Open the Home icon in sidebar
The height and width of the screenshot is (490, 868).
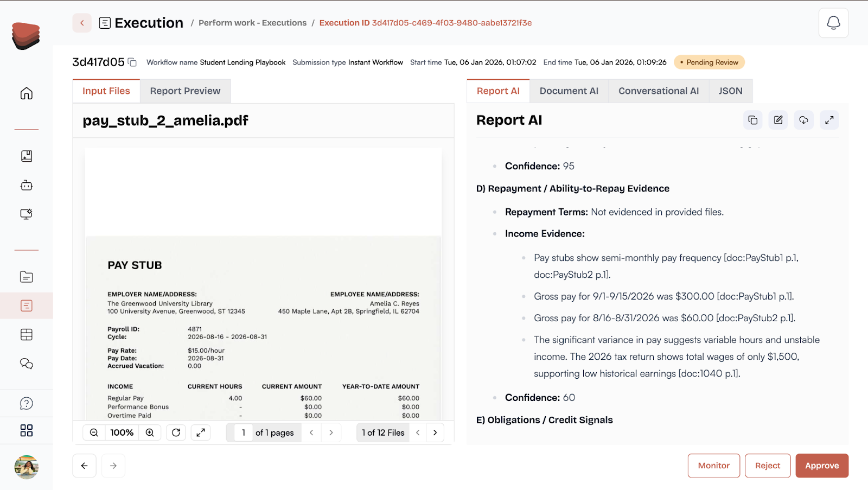(26, 93)
